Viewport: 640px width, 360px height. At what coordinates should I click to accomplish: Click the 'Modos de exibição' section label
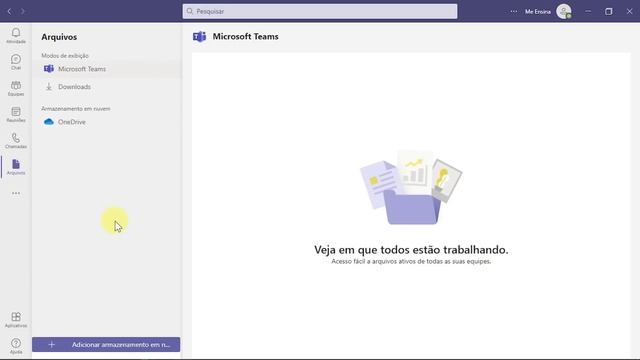(65, 56)
